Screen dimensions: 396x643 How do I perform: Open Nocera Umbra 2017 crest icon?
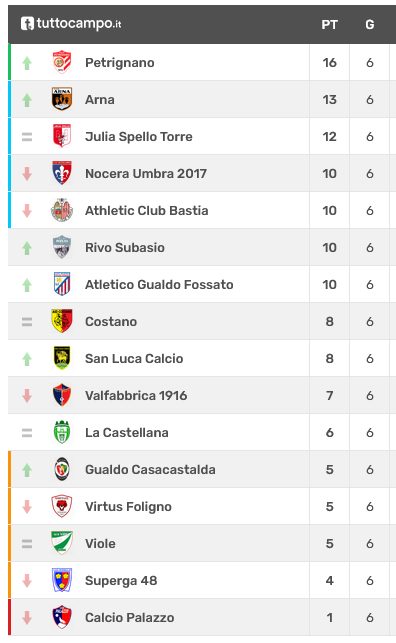[x=62, y=173]
